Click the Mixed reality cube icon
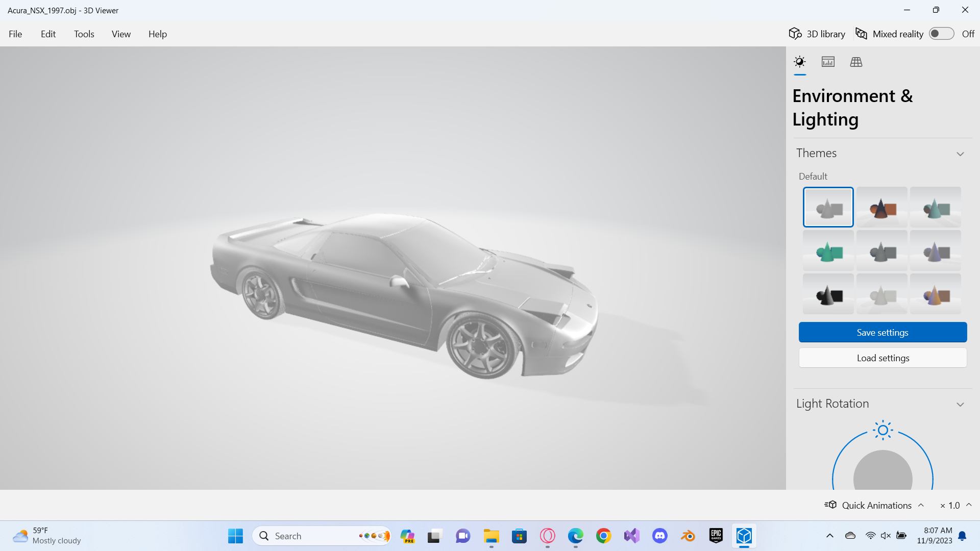The width and height of the screenshot is (980, 551). click(862, 34)
